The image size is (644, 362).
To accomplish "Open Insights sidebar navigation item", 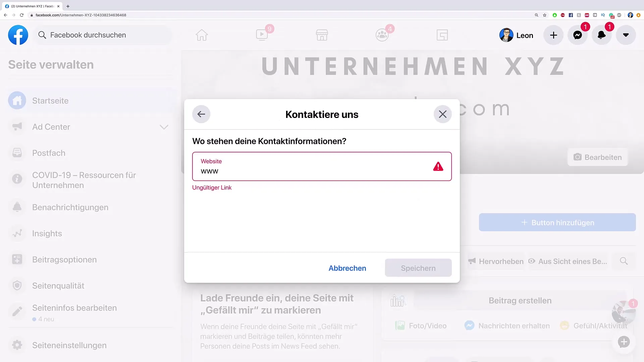I will 47,233.
